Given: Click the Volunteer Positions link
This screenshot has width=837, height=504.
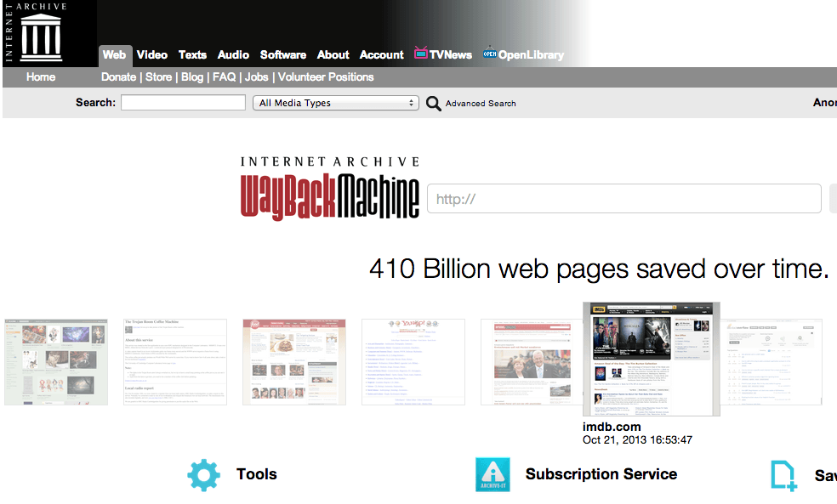Looking at the screenshot, I should 326,76.
